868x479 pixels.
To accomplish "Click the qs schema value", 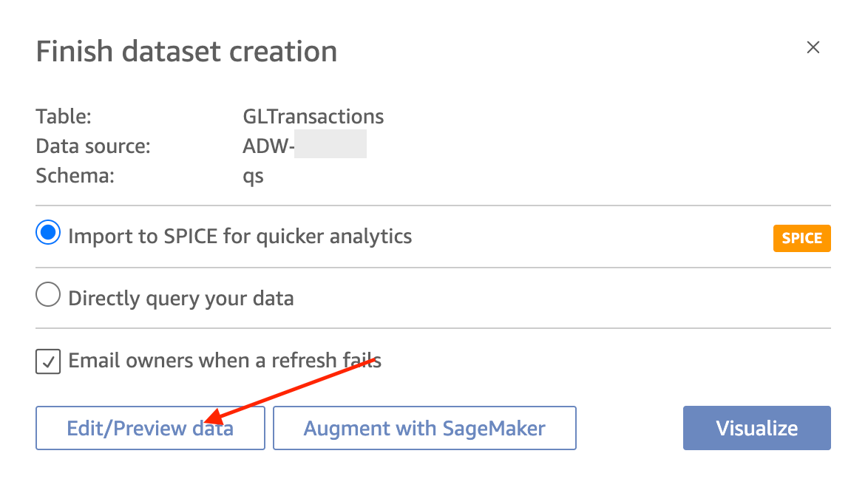I will pos(253,177).
